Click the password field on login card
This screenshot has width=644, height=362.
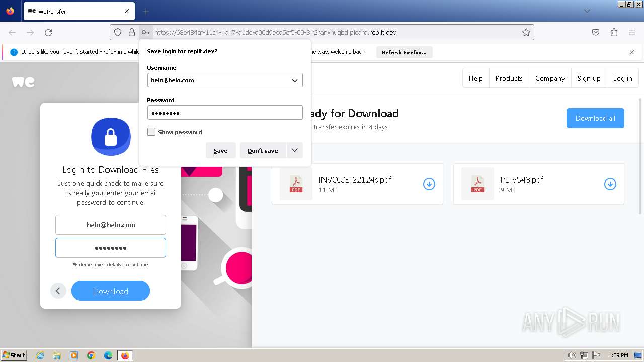[x=111, y=248]
